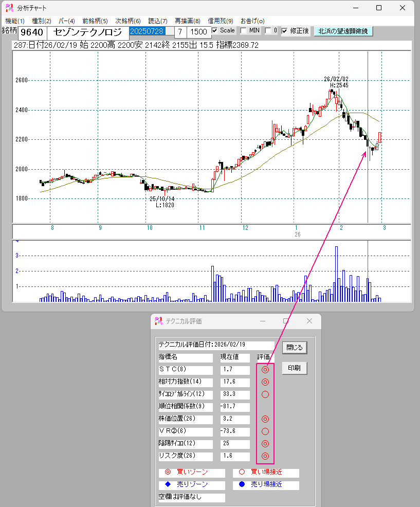Image resolution: width=420 pixels, height=507 pixels.
Task: Click the 売り場接近 legend filled circle icon
Action: [242, 484]
